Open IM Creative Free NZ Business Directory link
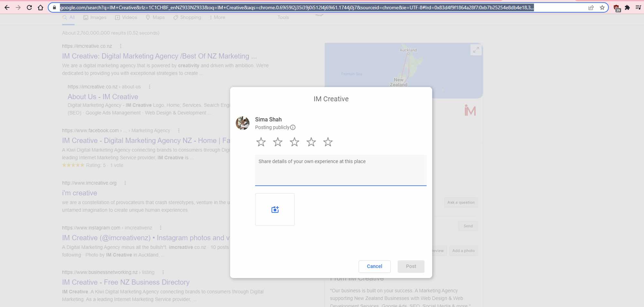Screen dimensions: 644x307 click(126, 282)
